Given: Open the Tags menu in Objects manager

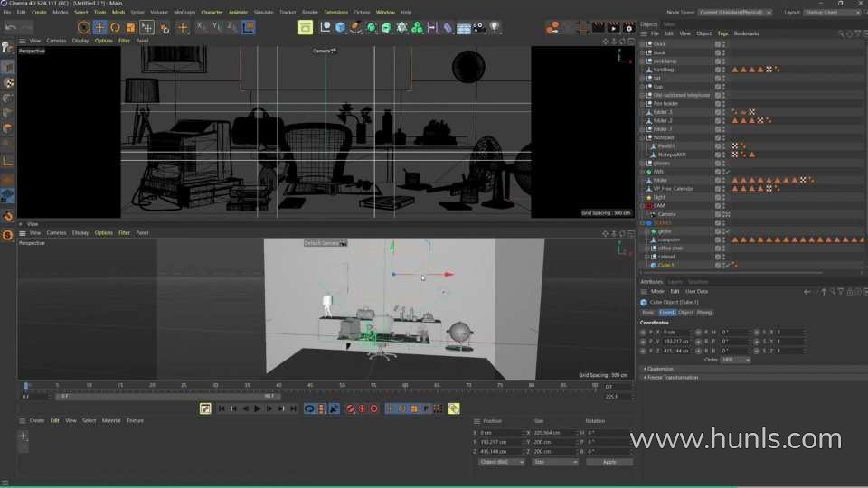Looking at the screenshot, I should pyautogui.click(x=722, y=33).
